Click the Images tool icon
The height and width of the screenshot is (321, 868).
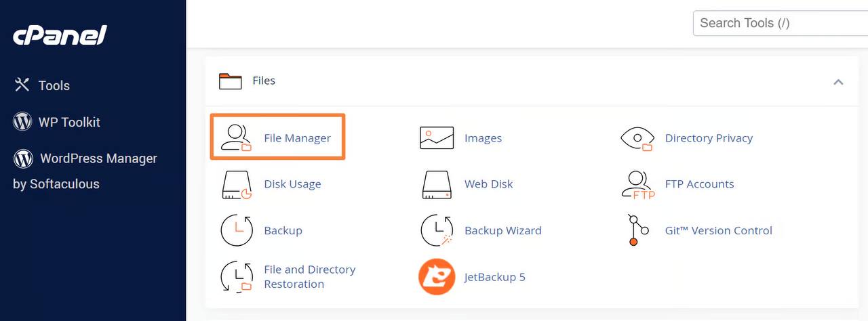click(437, 137)
